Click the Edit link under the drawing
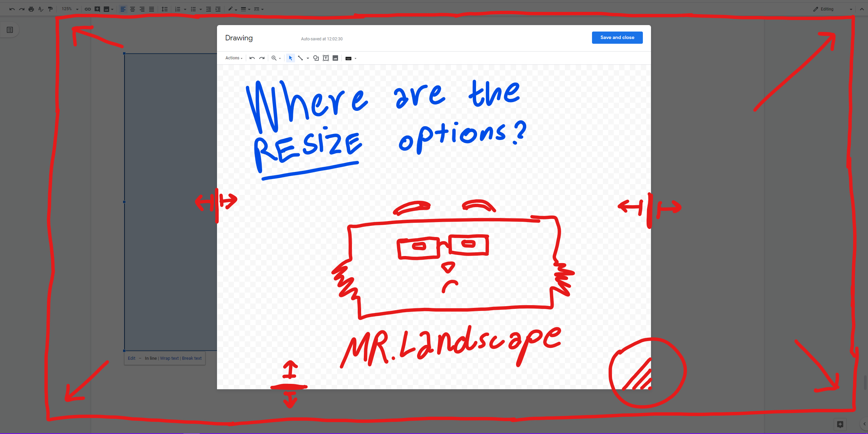The height and width of the screenshot is (434, 868). pyautogui.click(x=131, y=358)
